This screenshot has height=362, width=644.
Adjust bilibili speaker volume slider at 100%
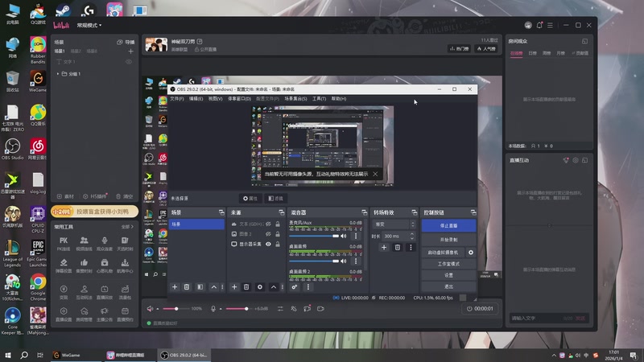point(176,309)
